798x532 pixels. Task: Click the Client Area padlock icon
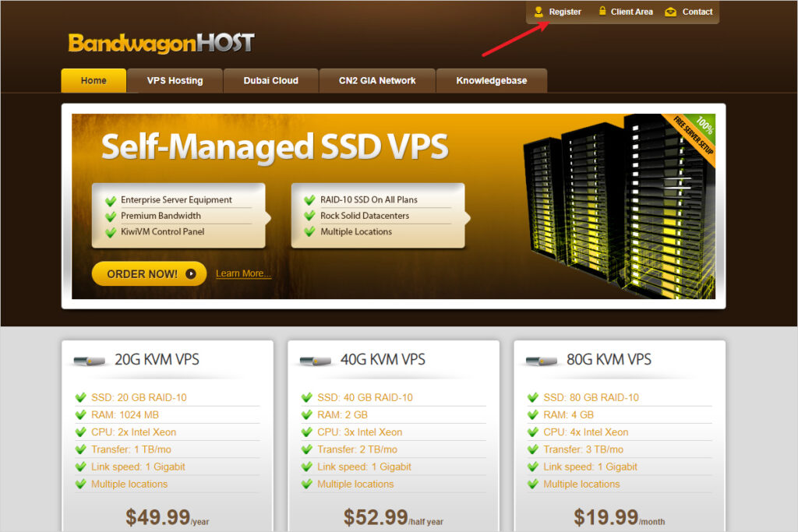point(602,11)
